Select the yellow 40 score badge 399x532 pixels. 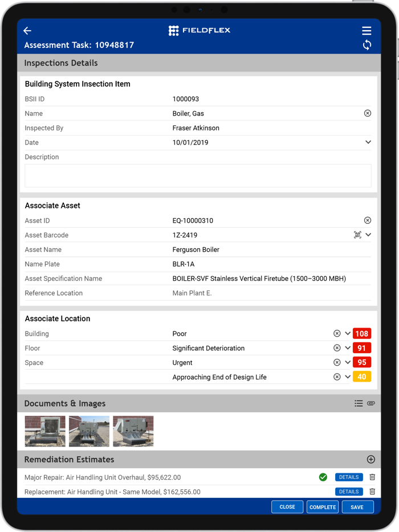click(x=361, y=377)
